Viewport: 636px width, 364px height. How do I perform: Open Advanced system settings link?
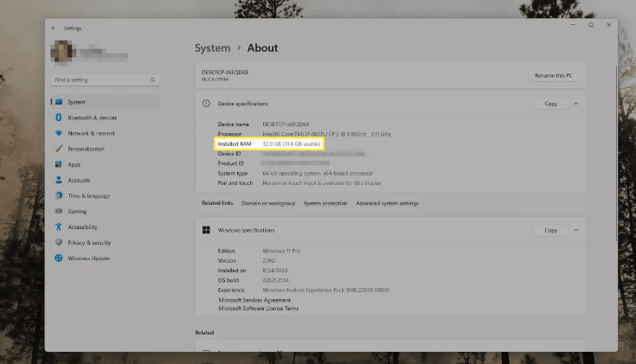point(387,203)
